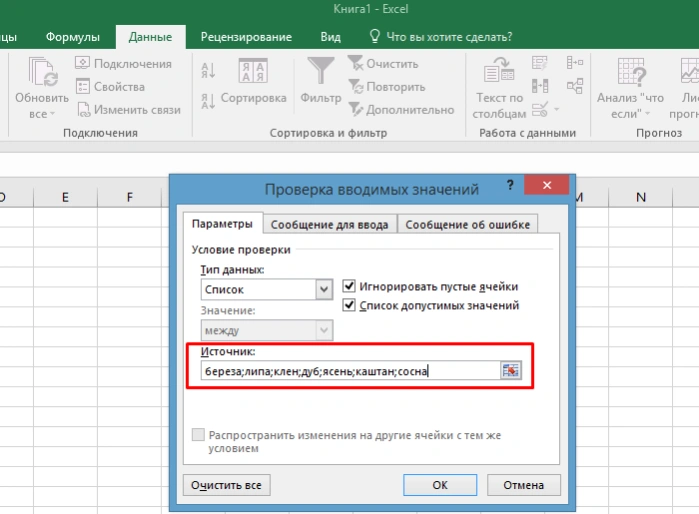
Task: Expand Обновить все dropdown arrow
Action: tap(53, 114)
